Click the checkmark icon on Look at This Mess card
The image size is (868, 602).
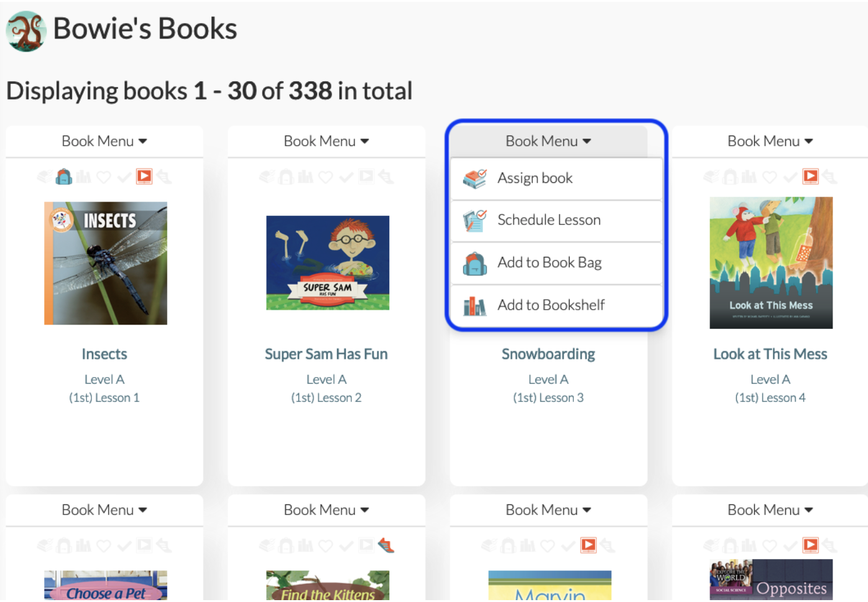(x=790, y=177)
